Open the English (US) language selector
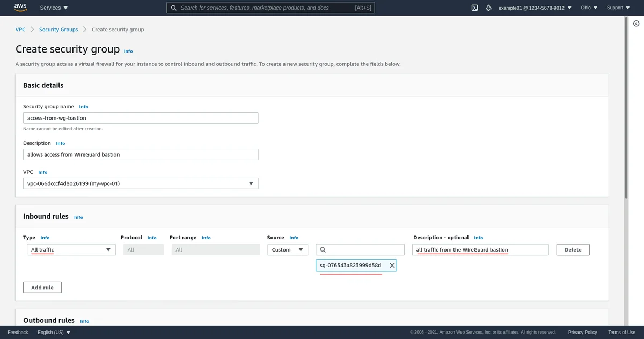This screenshot has height=339, width=644. 54,333
